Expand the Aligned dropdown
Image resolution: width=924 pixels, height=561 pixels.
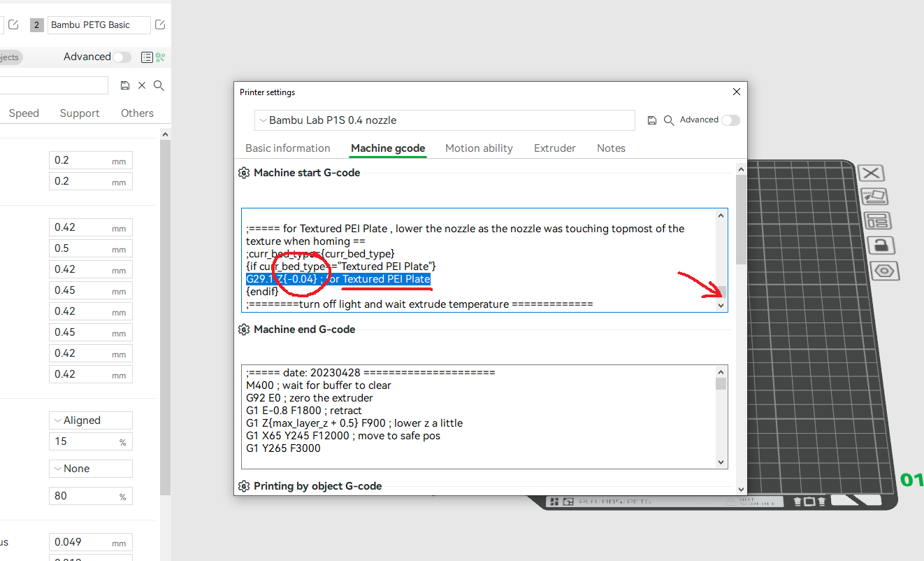coord(91,420)
